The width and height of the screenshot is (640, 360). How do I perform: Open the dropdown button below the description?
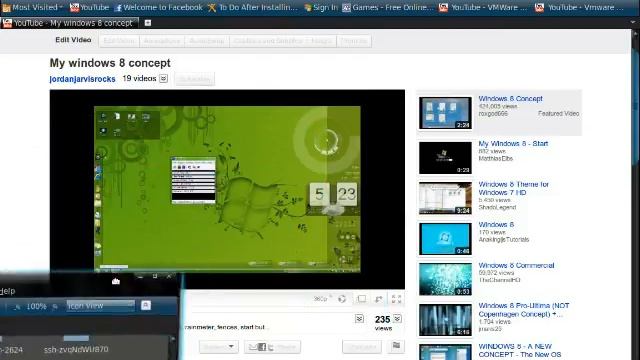pyautogui.click(x=219, y=347)
